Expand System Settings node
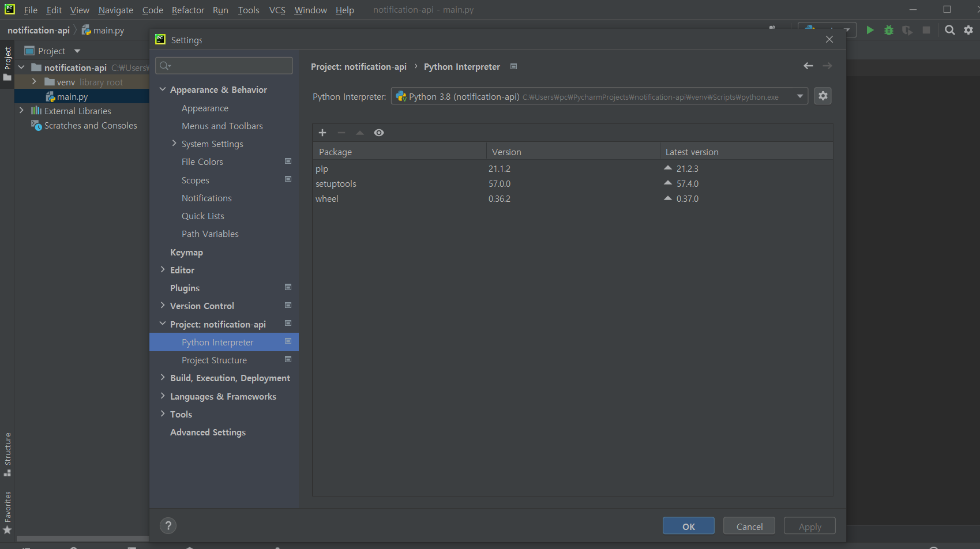Image resolution: width=980 pixels, height=549 pixels. point(174,144)
